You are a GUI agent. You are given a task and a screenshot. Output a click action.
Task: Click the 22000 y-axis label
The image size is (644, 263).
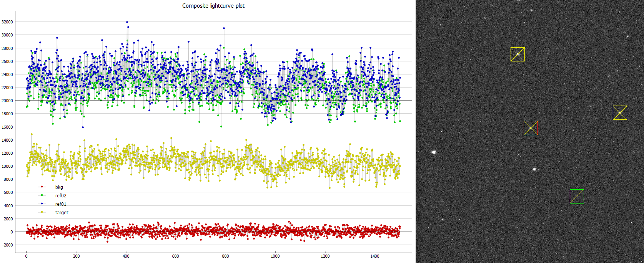pos(7,88)
